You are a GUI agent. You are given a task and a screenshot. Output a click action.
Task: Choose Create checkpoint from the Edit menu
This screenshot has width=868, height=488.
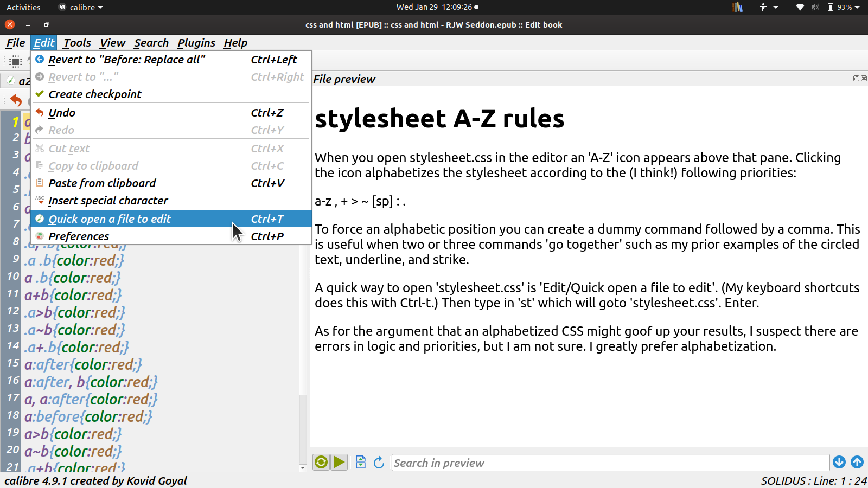pos(95,94)
